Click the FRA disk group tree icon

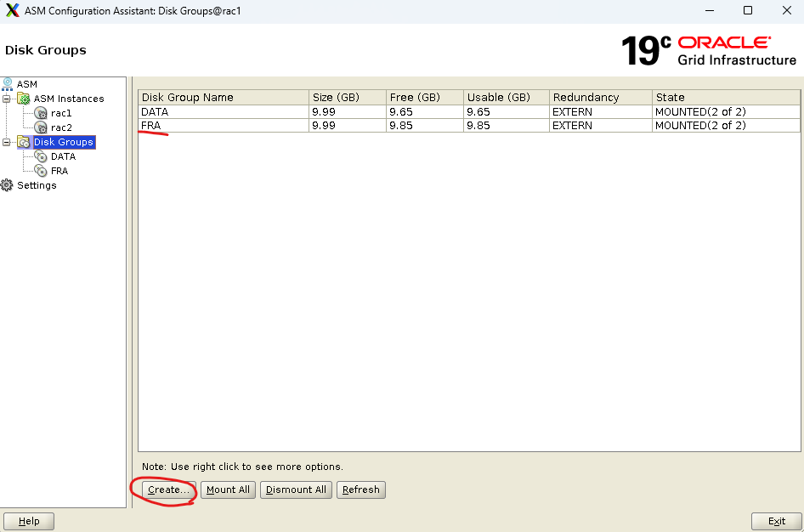(41, 171)
